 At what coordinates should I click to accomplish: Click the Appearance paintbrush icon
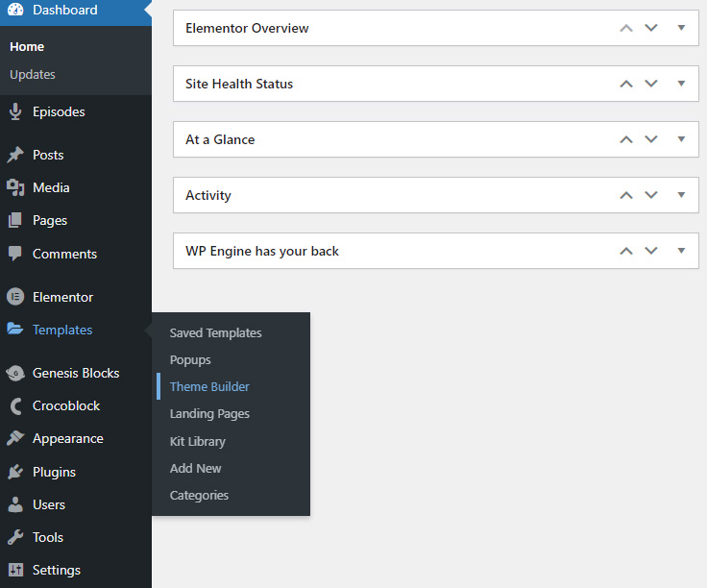[15, 438]
